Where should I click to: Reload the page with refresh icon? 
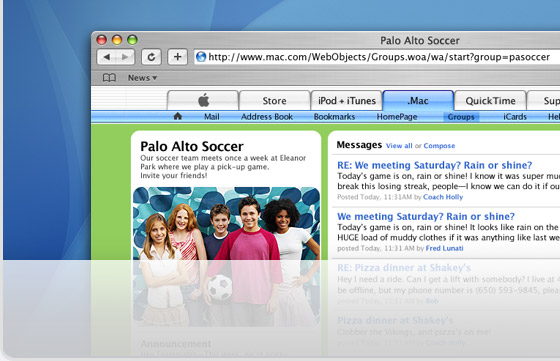[x=151, y=57]
